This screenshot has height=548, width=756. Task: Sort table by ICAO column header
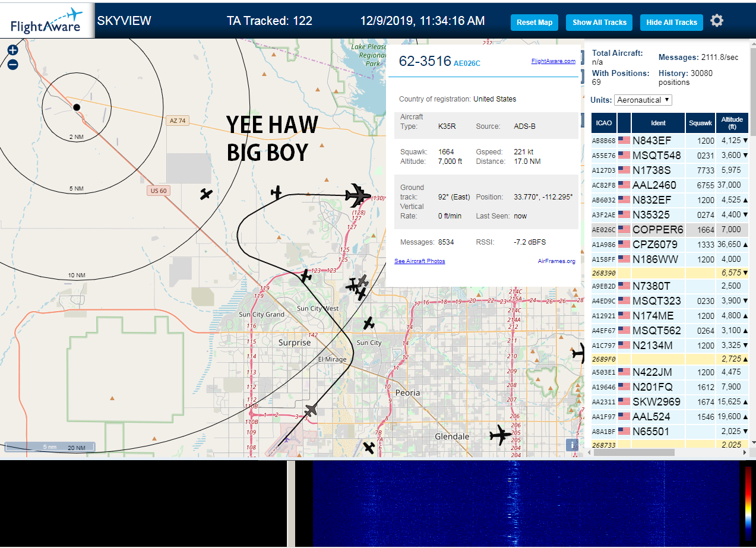point(604,123)
